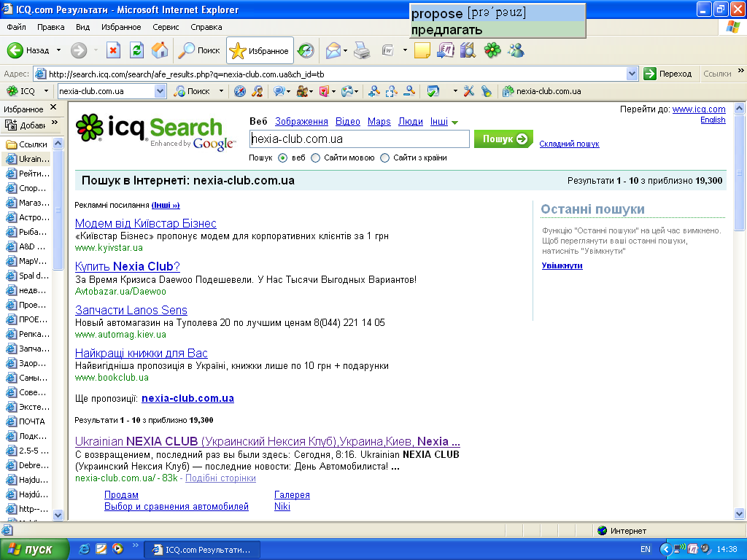Click the Stop loading button in toolbar

tap(113, 50)
